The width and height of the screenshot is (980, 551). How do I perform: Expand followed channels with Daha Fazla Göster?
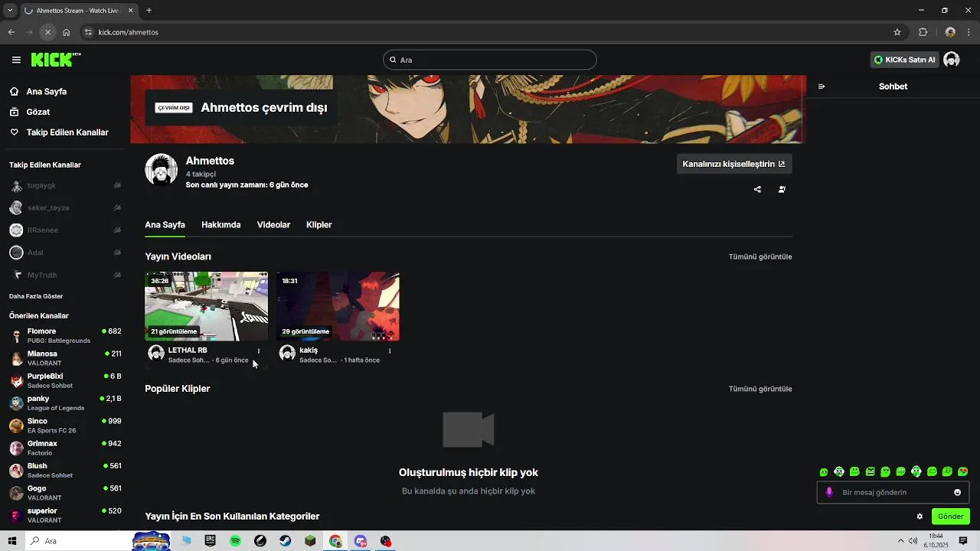(36, 296)
